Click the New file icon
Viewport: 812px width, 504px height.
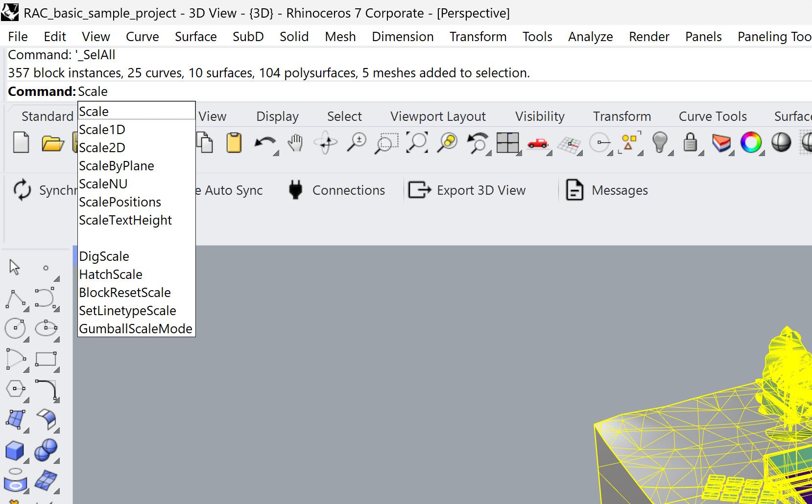click(21, 143)
